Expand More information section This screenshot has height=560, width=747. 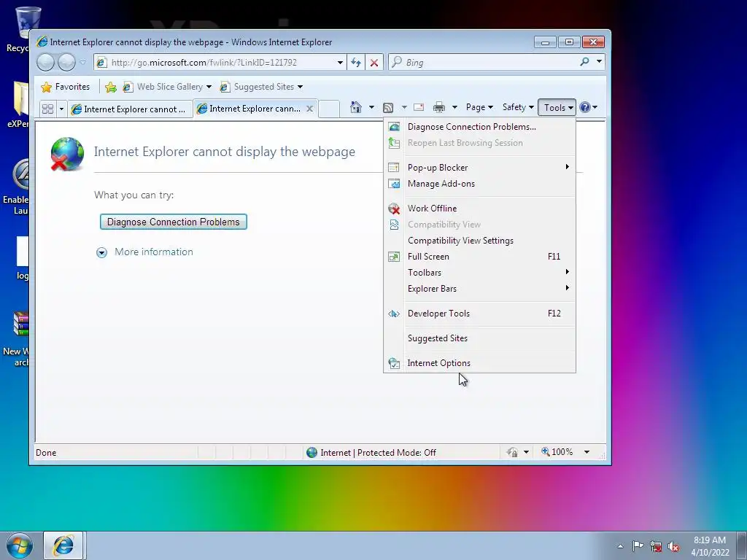[x=145, y=252]
